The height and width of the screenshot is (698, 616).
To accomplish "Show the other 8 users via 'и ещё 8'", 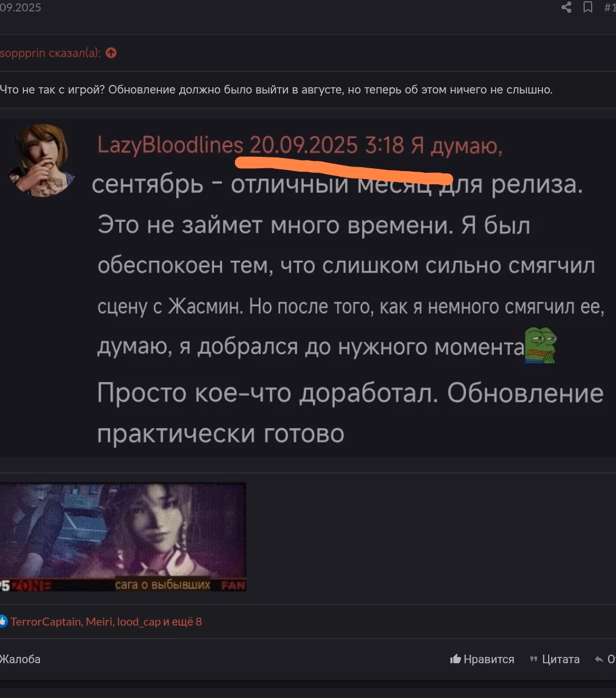I will 183,622.
